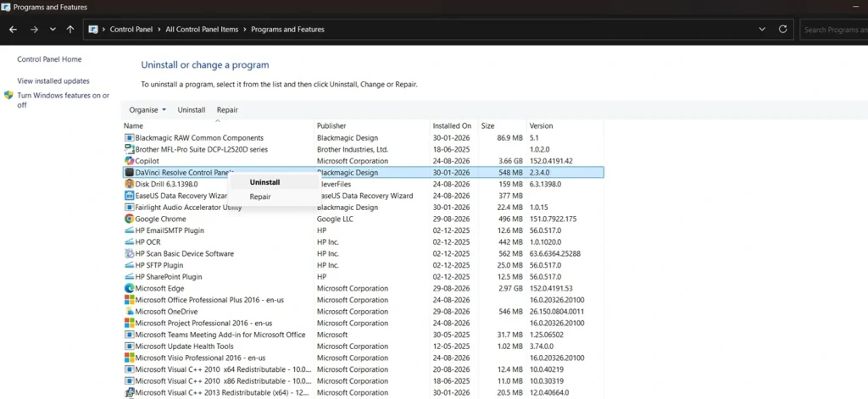Click Turn Windows features on or off
This screenshot has width=868, height=399.
(63, 100)
